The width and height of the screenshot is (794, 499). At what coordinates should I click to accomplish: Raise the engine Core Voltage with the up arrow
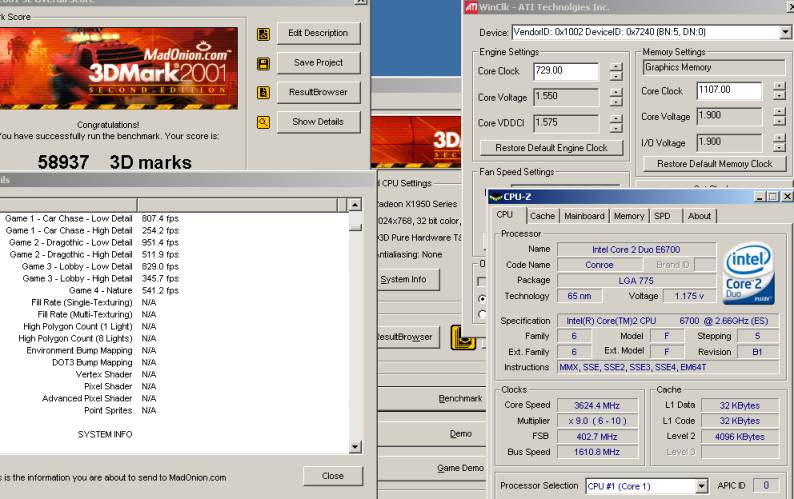point(616,92)
